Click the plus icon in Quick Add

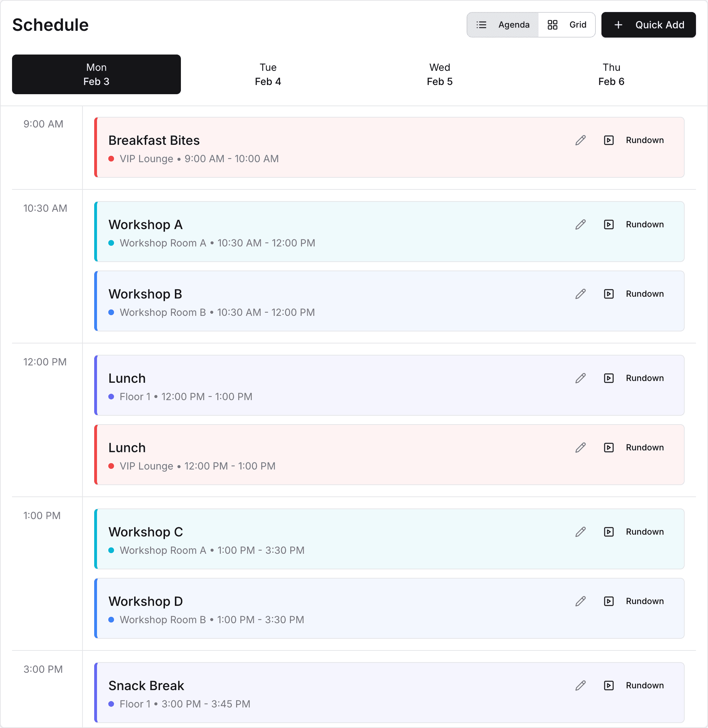(618, 25)
